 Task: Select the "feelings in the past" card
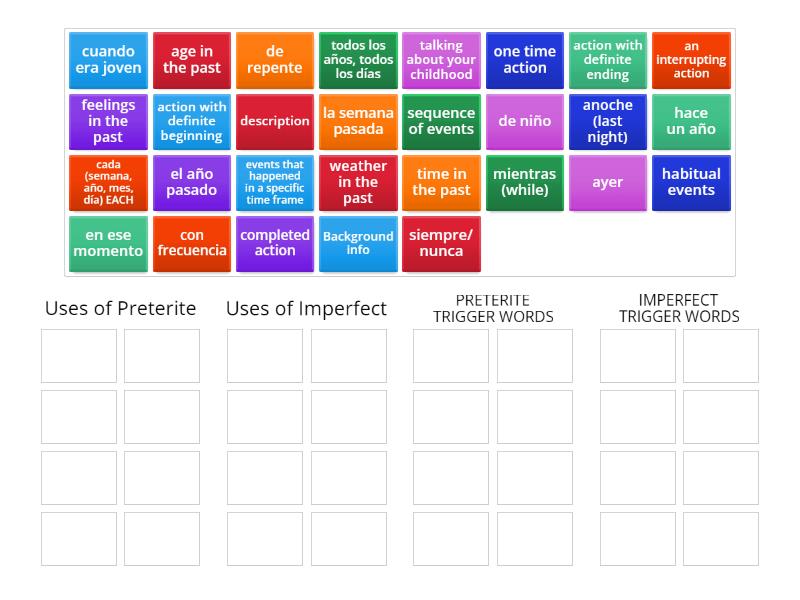click(107, 122)
